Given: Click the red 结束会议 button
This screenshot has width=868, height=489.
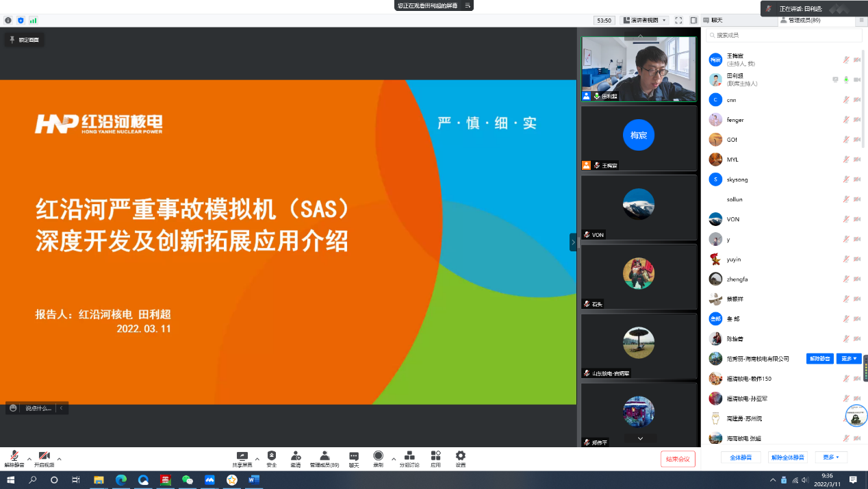Looking at the screenshot, I should (x=678, y=459).
